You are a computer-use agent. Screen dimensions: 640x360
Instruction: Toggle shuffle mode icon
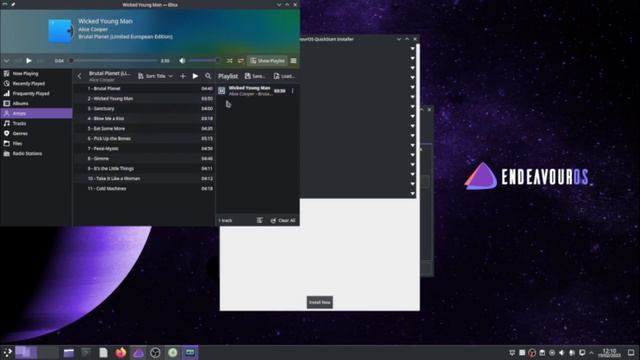pos(229,61)
